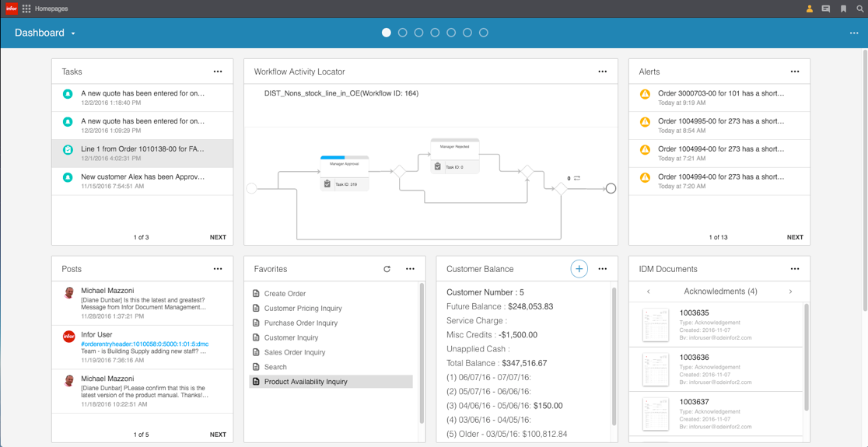This screenshot has height=447, width=868.
Task: Click the search magnifier icon
Action: 859,9
